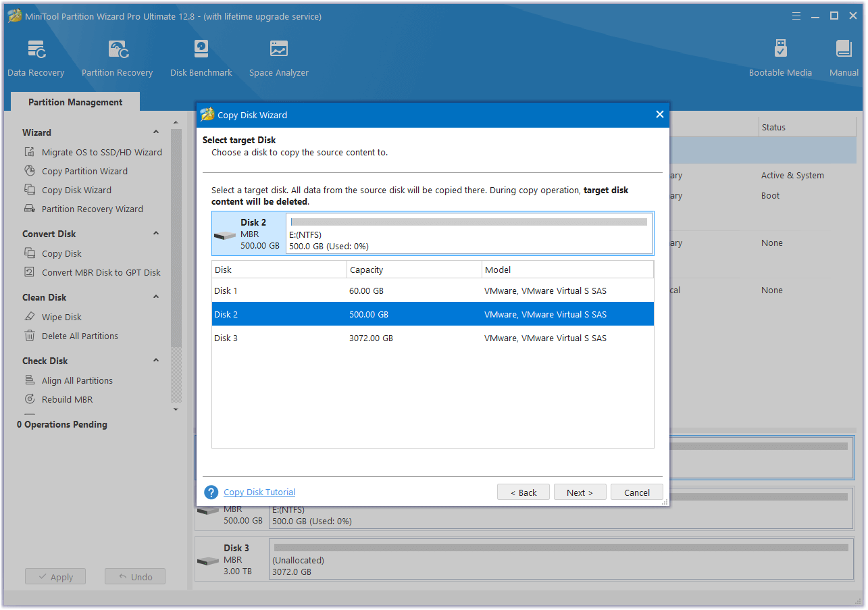Click the Copy Disk Wizard sidebar icon
Image resolution: width=868 pixels, height=610 pixels.
(x=30, y=190)
